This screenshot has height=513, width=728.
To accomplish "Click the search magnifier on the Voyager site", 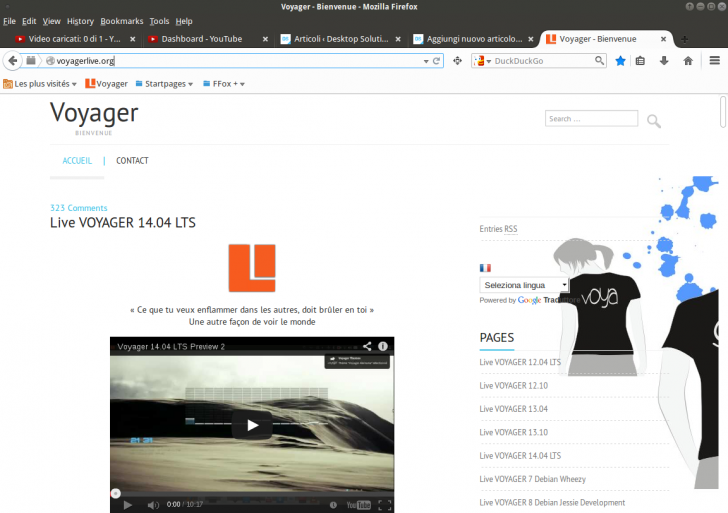I will (654, 121).
